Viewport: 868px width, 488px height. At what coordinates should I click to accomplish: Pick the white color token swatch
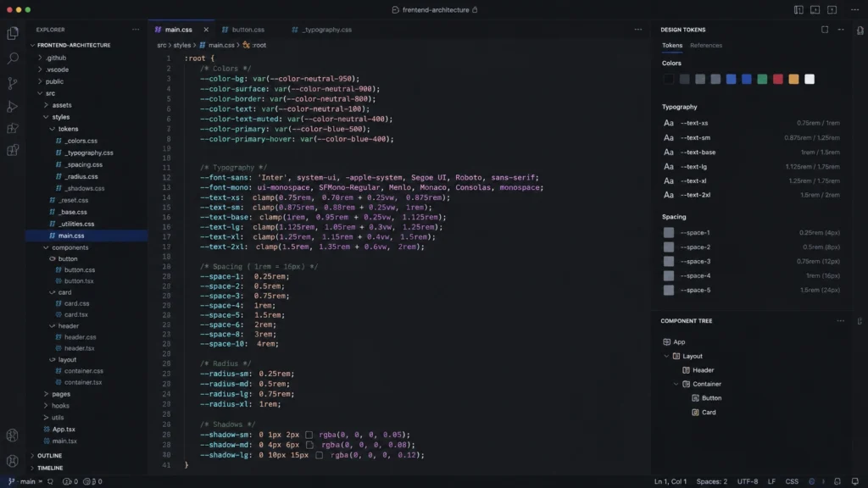pos(810,79)
